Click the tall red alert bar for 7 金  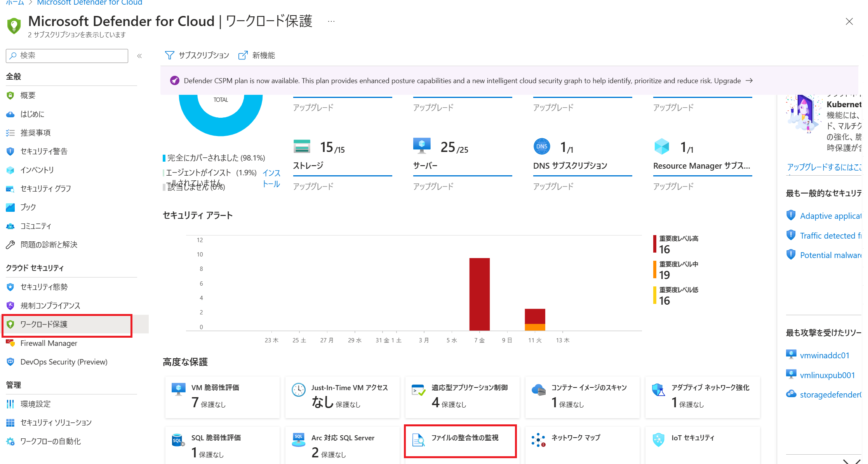[479, 294]
